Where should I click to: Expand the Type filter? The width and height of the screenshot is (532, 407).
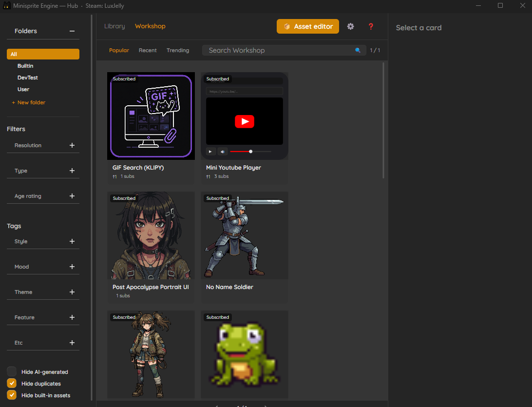[72, 171]
